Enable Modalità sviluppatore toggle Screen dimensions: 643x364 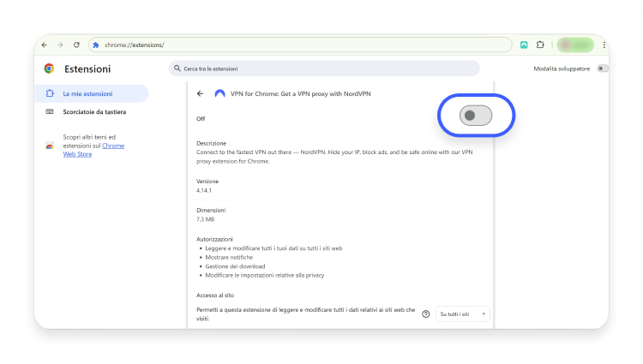click(602, 69)
